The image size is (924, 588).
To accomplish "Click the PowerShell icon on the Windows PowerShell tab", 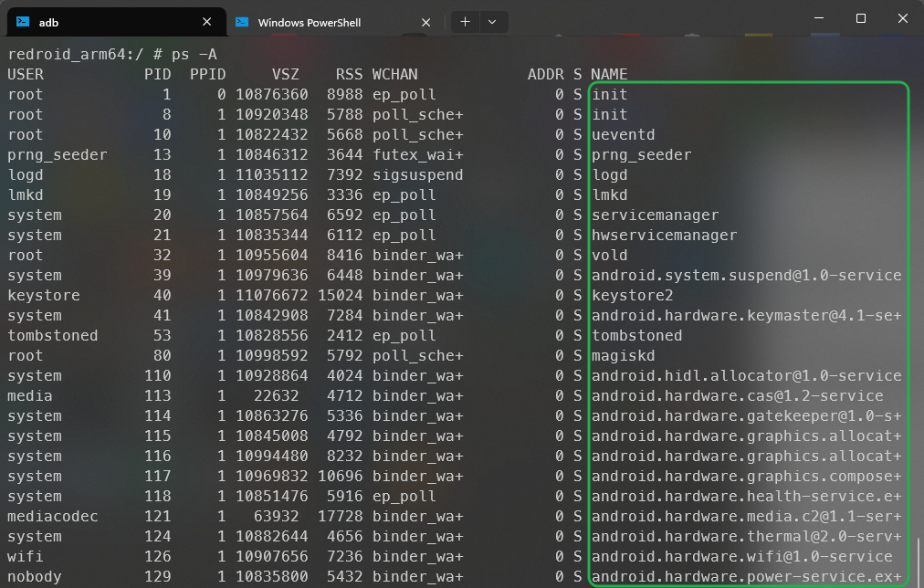I will click(242, 22).
